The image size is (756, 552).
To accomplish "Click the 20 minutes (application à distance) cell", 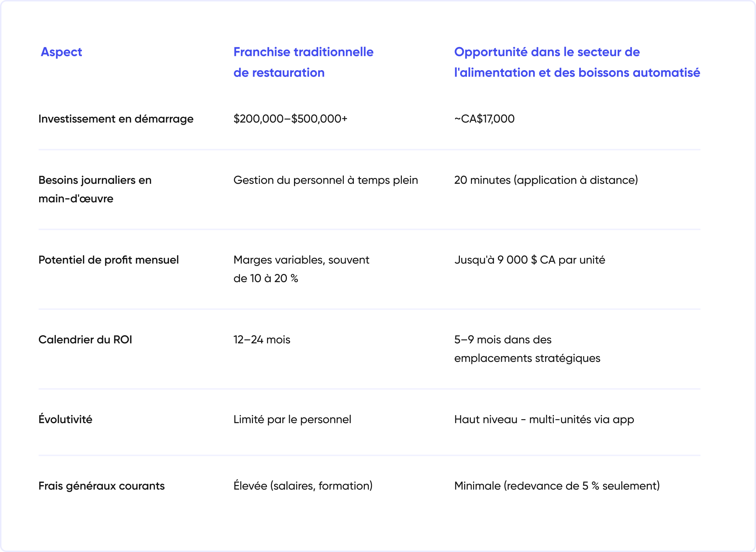I will [x=546, y=180].
